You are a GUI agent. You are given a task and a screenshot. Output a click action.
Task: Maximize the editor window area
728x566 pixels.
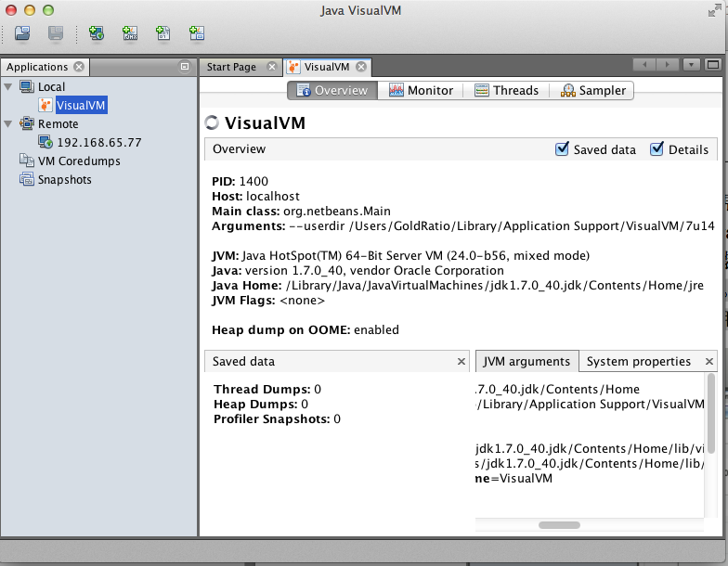coord(713,65)
